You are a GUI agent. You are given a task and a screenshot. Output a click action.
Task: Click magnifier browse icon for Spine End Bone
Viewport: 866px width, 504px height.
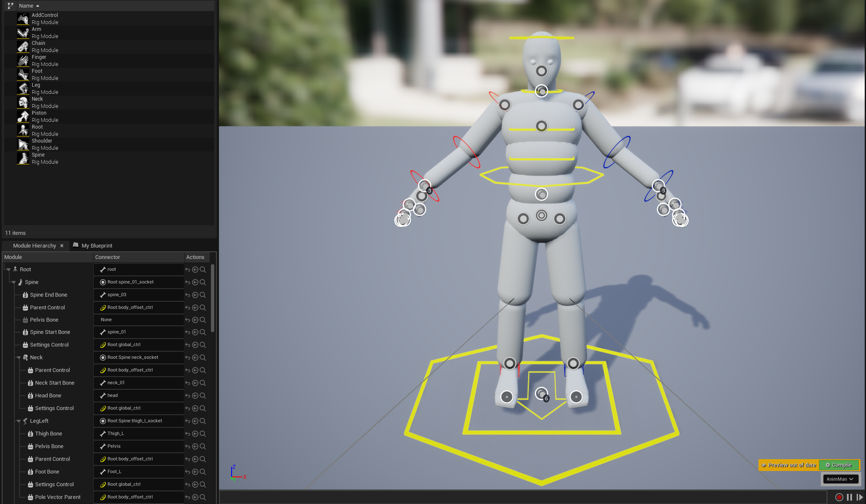point(203,295)
